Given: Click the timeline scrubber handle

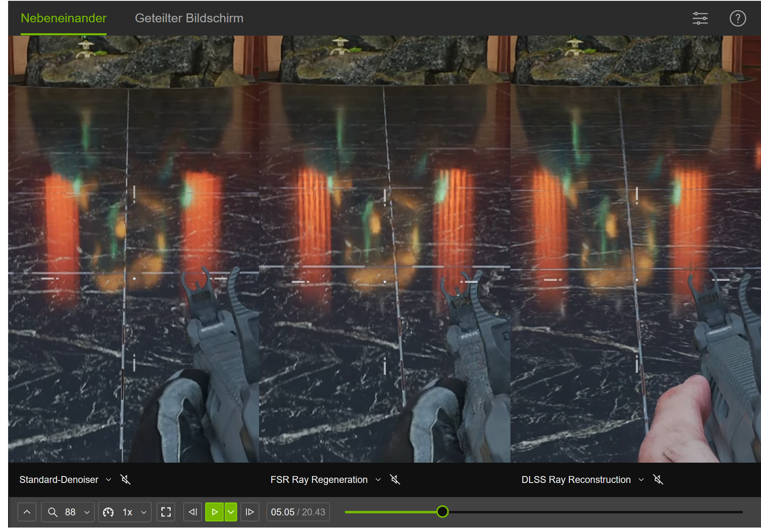Looking at the screenshot, I should point(442,512).
